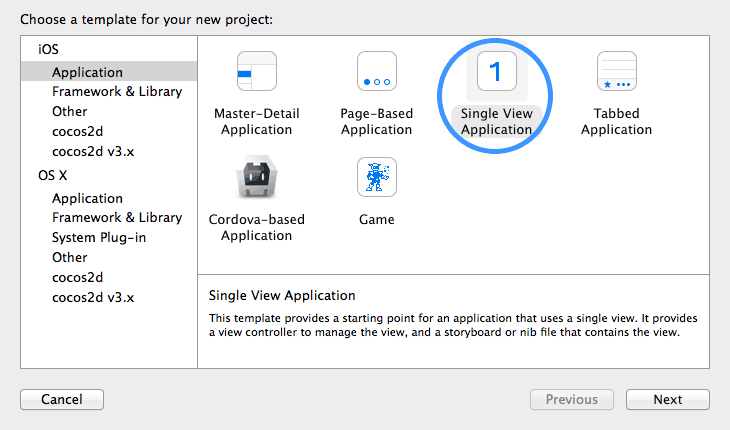Select the System Plug-in category
This screenshot has height=430, width=730.
(x=98, y=237)
